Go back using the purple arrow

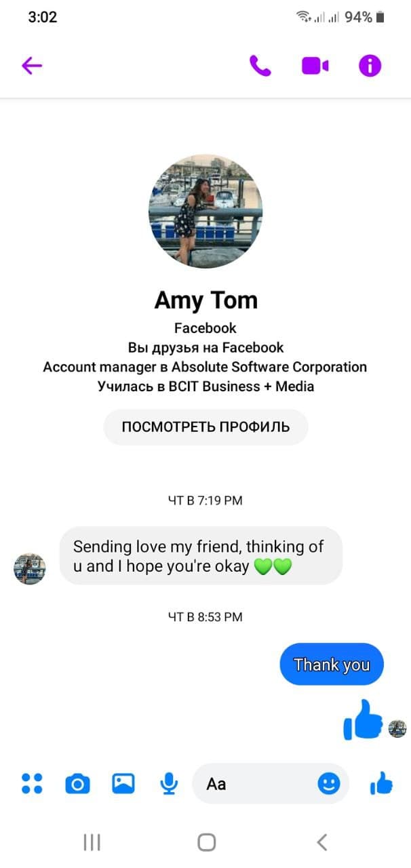32,66
